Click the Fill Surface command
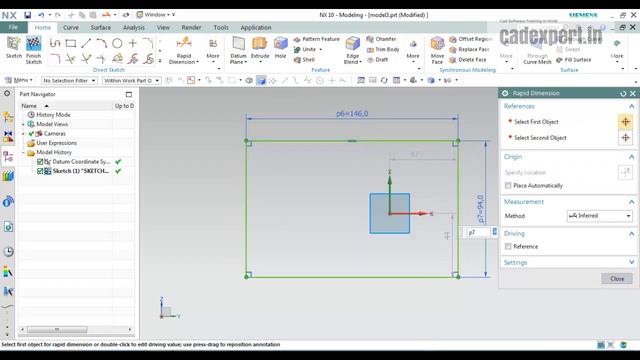 (574, 60)
